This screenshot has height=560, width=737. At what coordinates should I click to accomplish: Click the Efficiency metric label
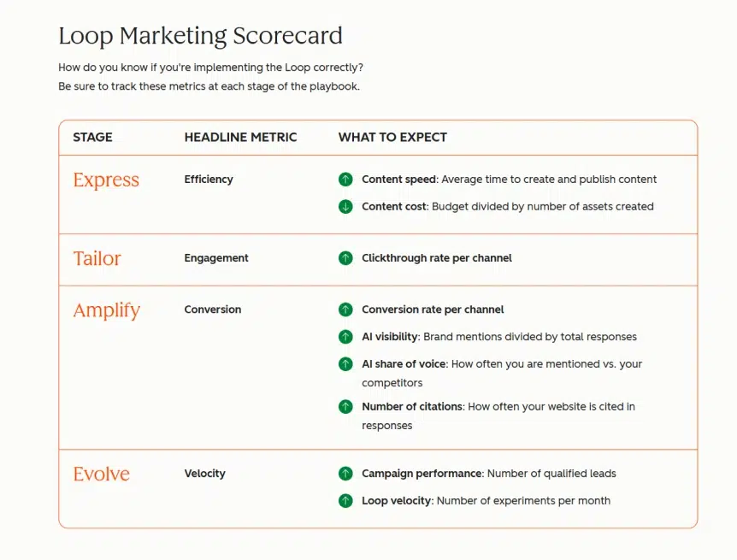pyautogui.click(x=209, y=180)
